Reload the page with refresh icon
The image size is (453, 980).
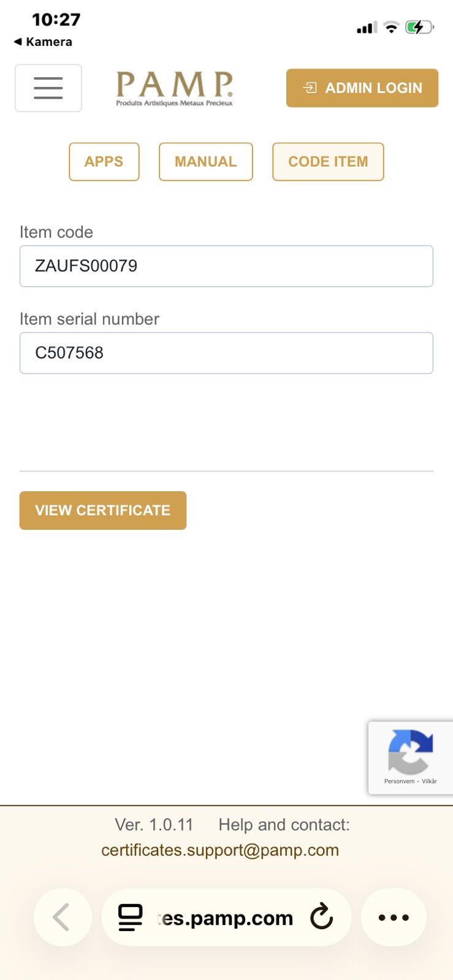321,918
